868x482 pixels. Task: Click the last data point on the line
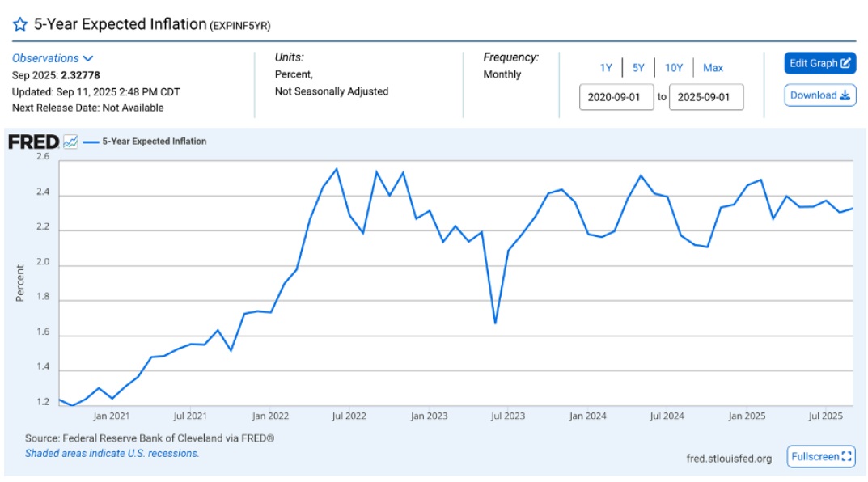click(853, 208)
